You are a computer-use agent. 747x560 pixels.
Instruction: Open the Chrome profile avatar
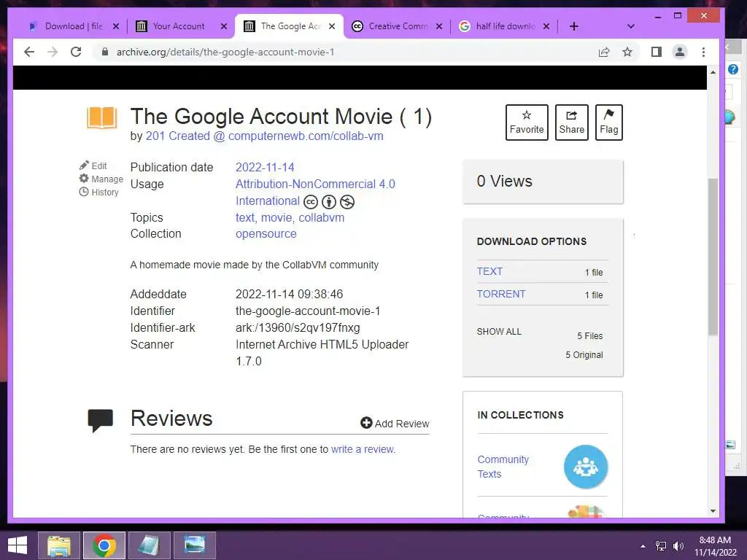680,52
